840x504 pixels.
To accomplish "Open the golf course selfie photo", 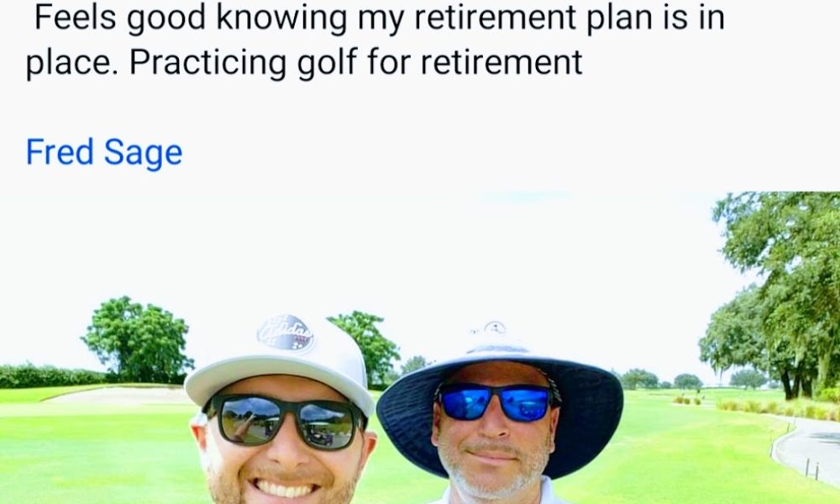I will 420,348.
